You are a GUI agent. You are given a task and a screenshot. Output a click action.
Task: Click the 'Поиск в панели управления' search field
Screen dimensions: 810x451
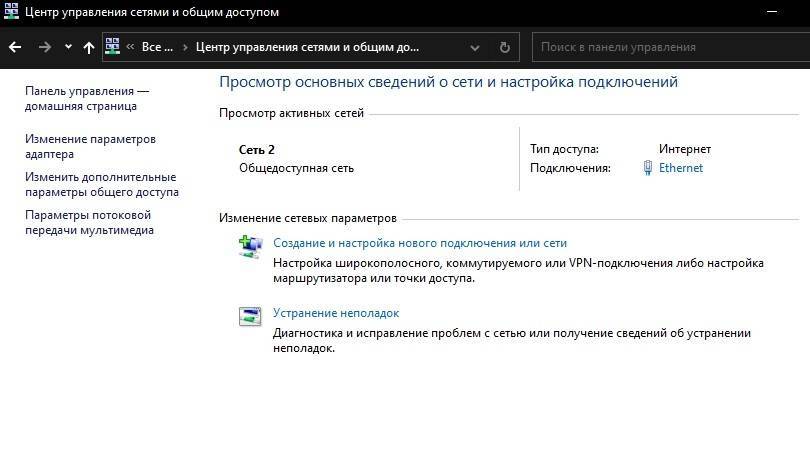point(670,47)
